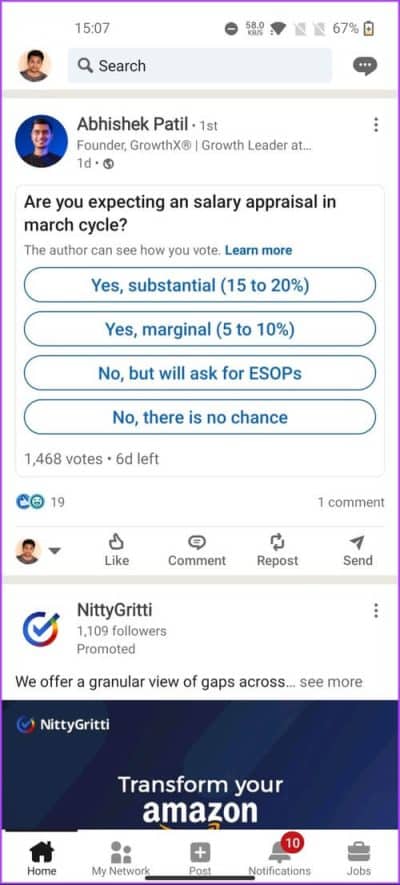Open three-dot menu on Abhishek Patil post
The width and height of the screenshot is (400, 885).
[376, 125]
